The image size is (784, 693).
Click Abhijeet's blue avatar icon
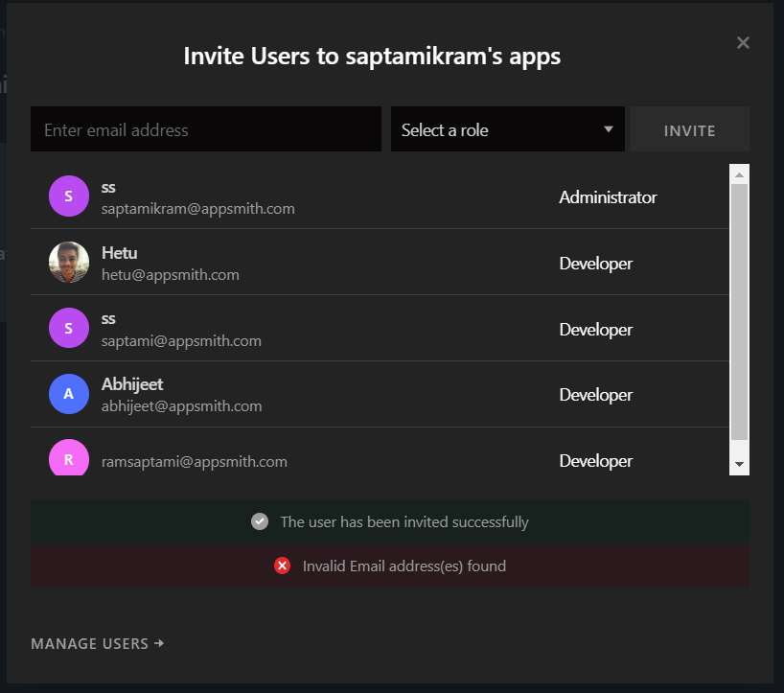click(x=68, y=393)
